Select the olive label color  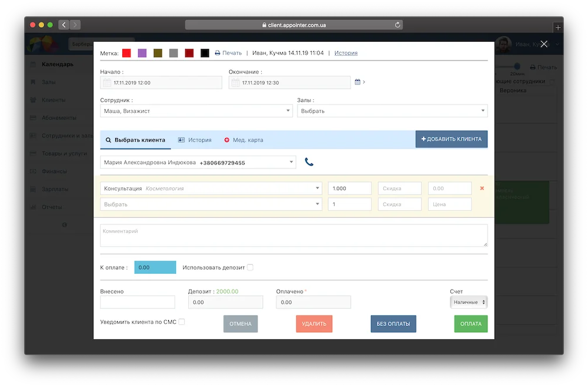(158, 53)
